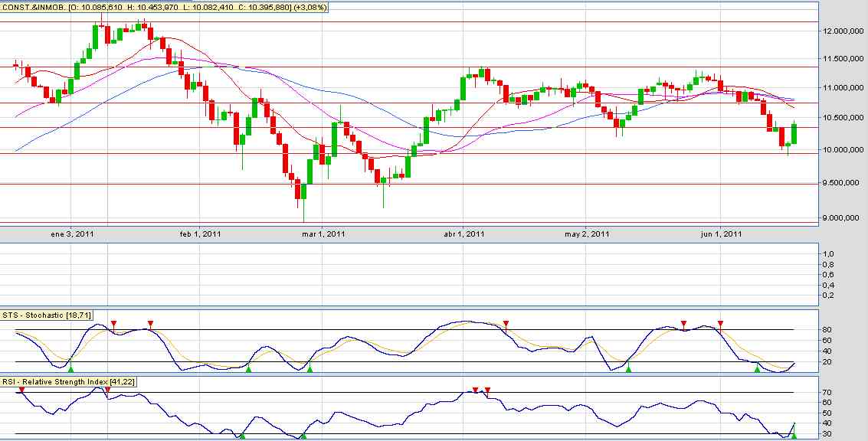Viewport: 868px width, 441px height.
Task: Select Stochastic green buy marker in mid-May
Action: [x=628, y=368]
